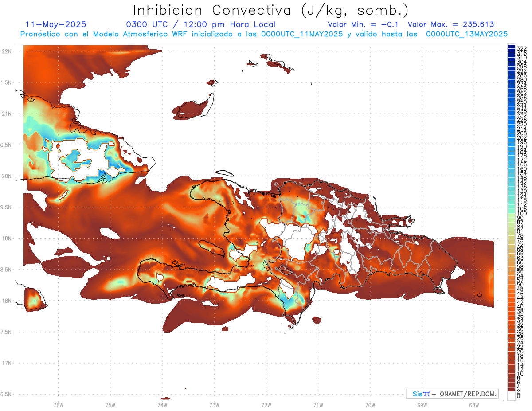
Task: Select the date text '11-May-2025'
Action: point(56,24)
